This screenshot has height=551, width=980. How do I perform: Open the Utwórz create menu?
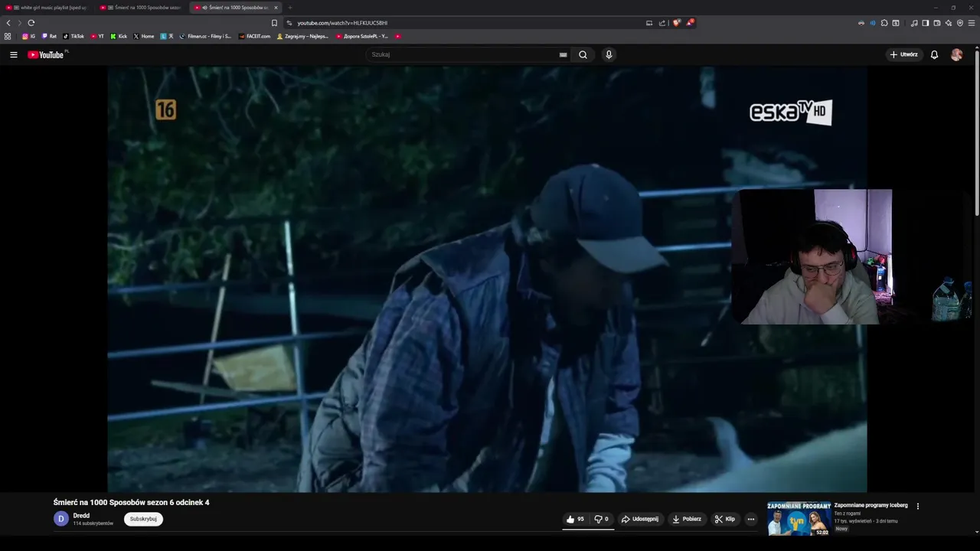(x=903, y=54)
